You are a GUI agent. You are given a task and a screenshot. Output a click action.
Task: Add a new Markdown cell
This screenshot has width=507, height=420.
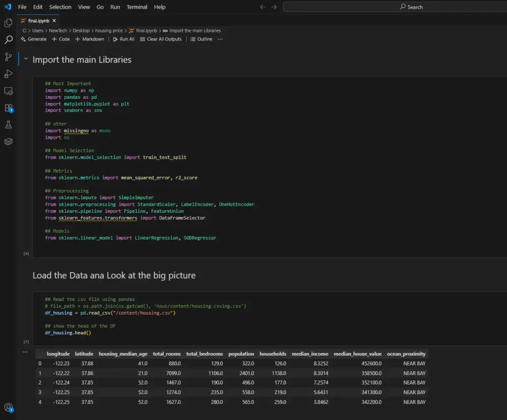click(x=89, y=39)
